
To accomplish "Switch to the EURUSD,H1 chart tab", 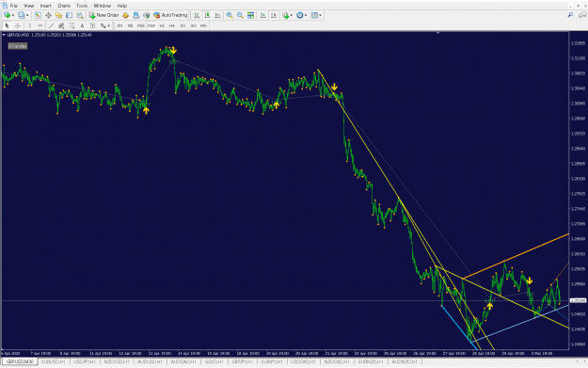I will point(54,361).
